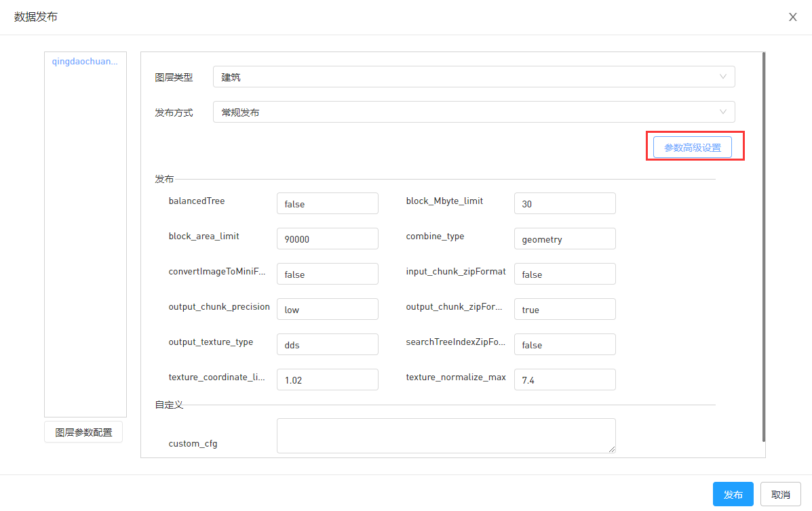Focus the block_Mbyte_limit field
Screen dimensions: 812x511
coord(564,203)
